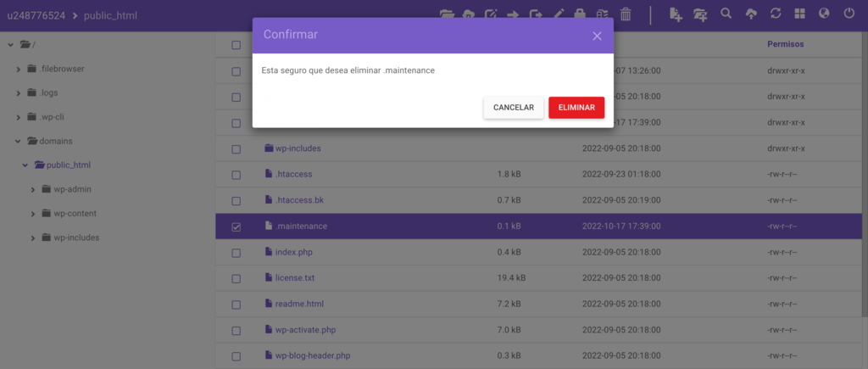Close the Confirmar dialog with X
868x369 pixels.
pos(597,36)
